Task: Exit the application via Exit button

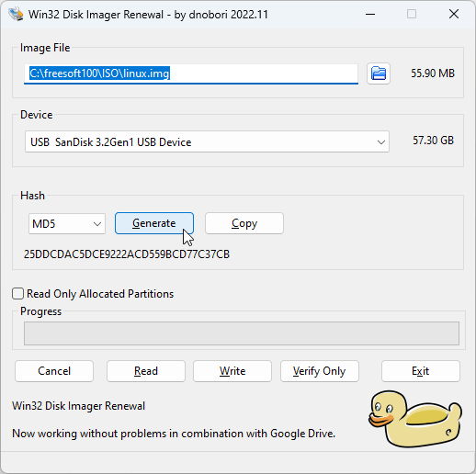Action: [421, 371]
